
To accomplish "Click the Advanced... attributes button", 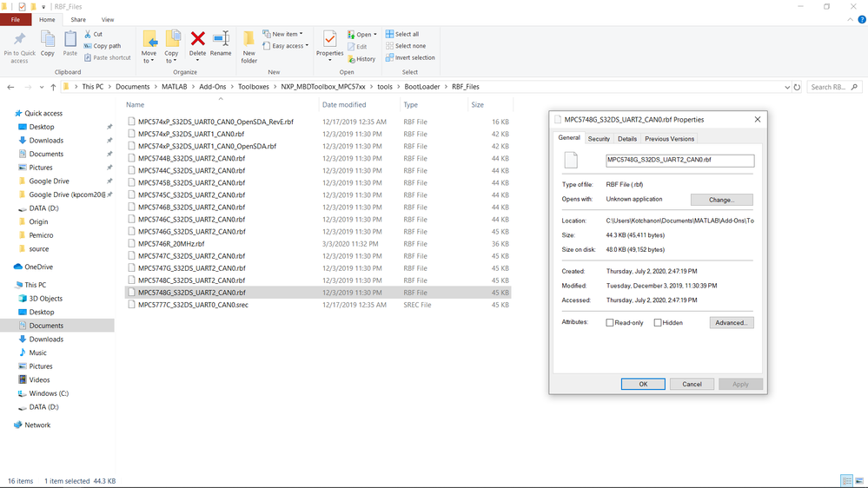I will pos(732,322).
